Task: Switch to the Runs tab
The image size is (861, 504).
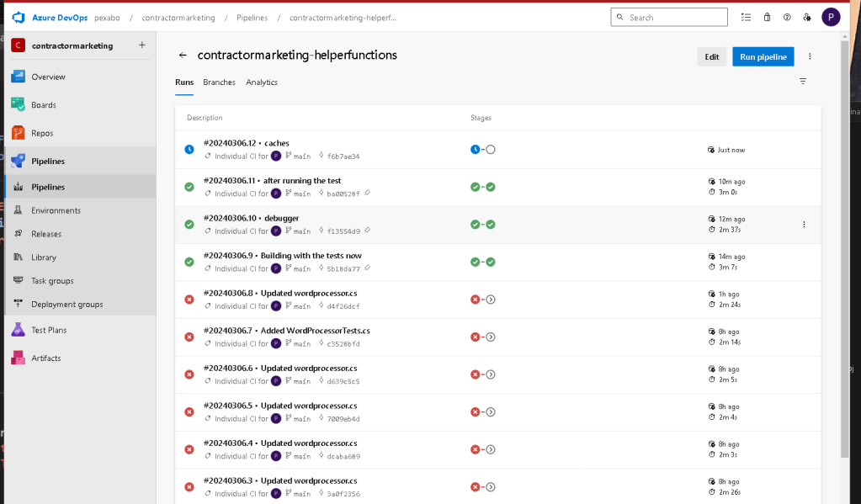Action: (x=184, y=82)
